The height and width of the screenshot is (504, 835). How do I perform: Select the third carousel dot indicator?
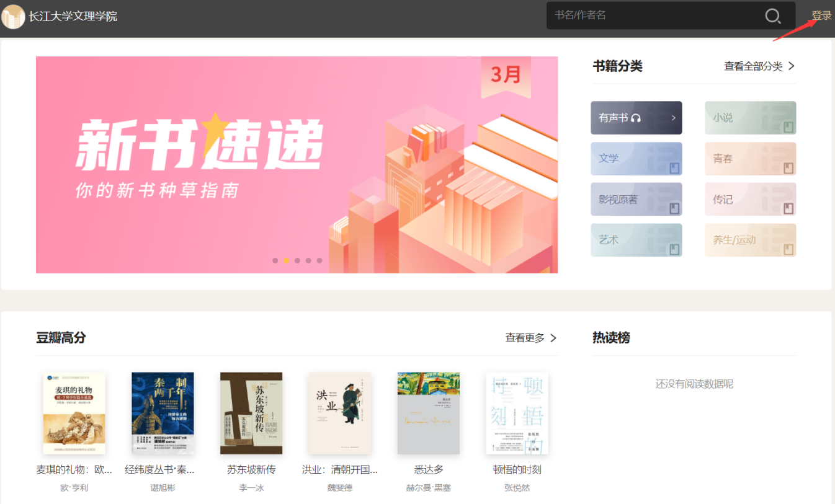click(x=297, y=260)
